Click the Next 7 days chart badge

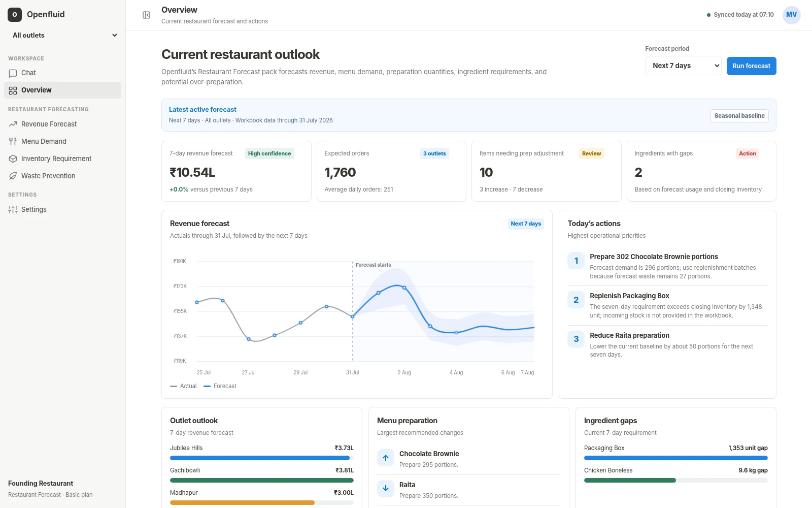[x=526, y=224]
